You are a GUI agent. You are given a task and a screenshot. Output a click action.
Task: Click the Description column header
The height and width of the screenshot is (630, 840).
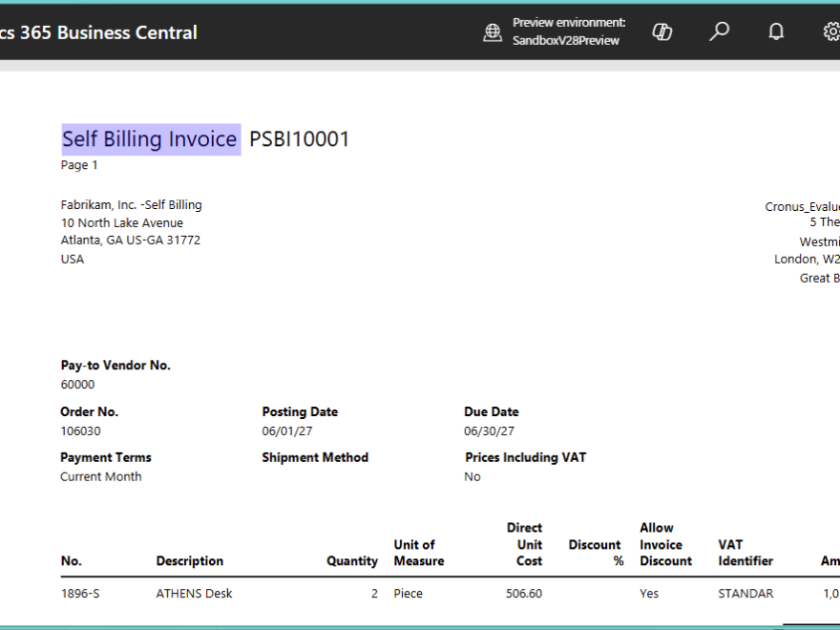click(189, 561)
